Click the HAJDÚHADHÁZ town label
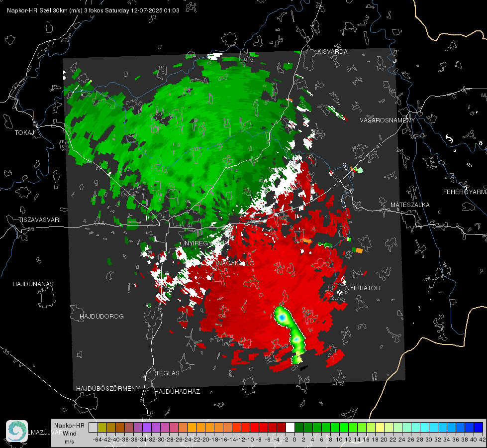487x448 pixels. pyautogui.click(x=177, y=391)
